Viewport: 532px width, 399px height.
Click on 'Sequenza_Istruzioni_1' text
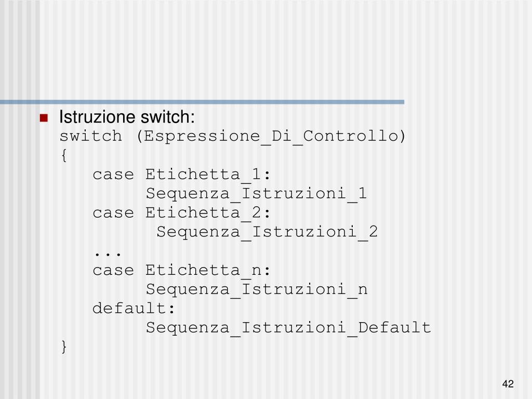pos(257,194)
